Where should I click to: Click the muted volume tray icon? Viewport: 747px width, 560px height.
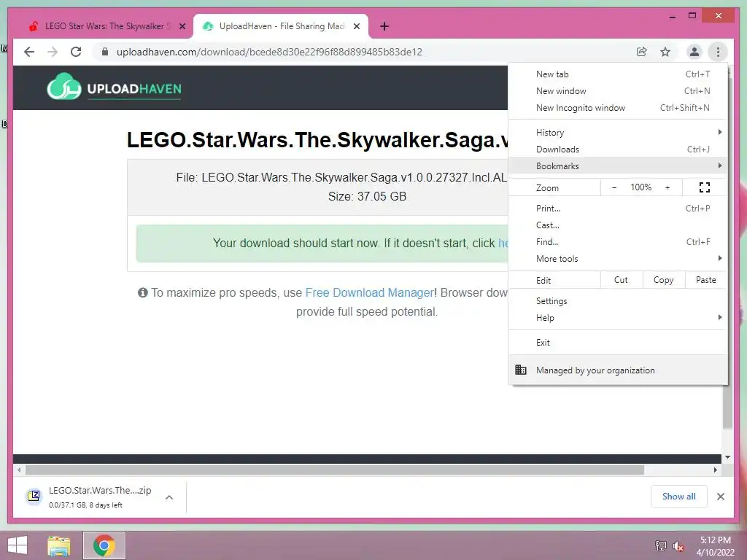[678, 546]
